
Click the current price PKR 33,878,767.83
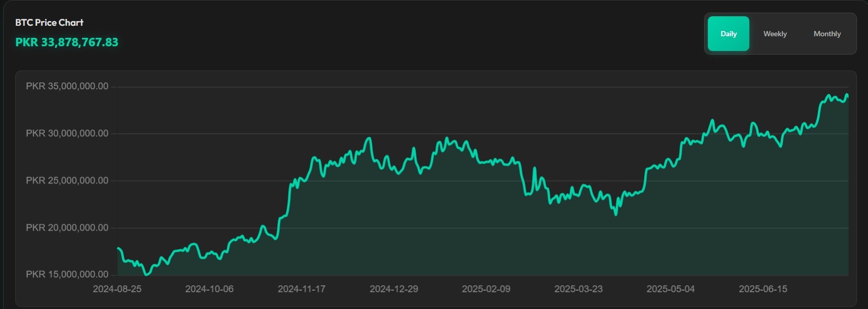pyautogui.click(x=67, y=42)
